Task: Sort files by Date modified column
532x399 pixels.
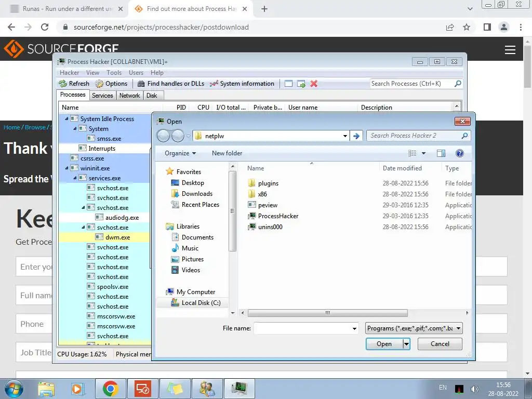Action: click(x=403, y=168)
